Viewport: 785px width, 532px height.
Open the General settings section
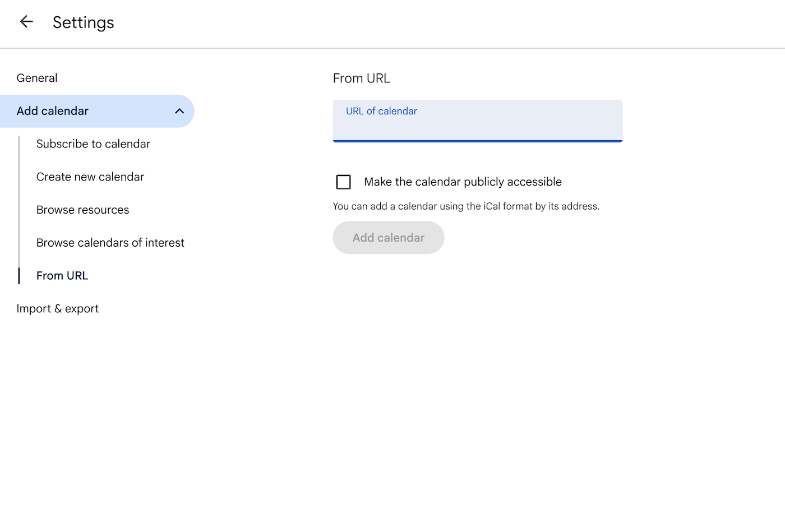(37, 78)
